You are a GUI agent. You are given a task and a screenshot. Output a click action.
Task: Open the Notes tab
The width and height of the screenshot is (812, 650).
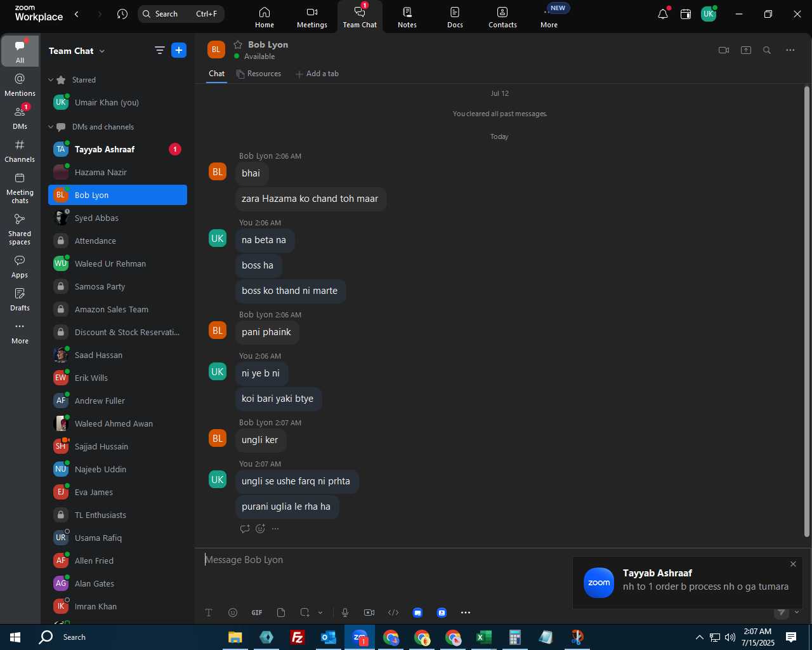pos(407,17)
